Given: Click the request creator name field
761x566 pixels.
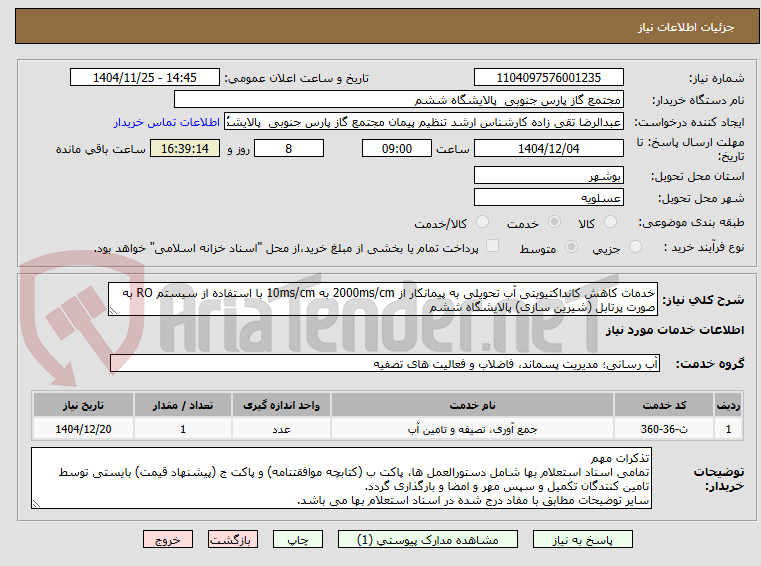Looking at the screenshot, I should (423, 122).
